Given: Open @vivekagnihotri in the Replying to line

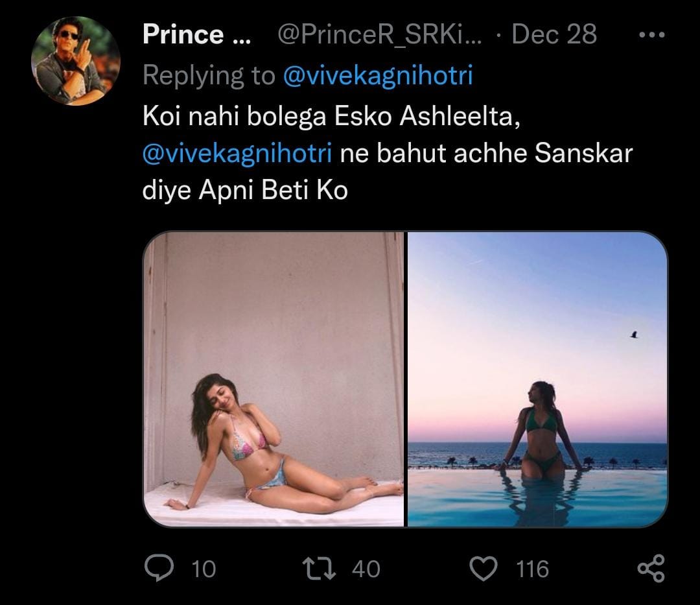Looking at the screenshot, I should point(379,76).
